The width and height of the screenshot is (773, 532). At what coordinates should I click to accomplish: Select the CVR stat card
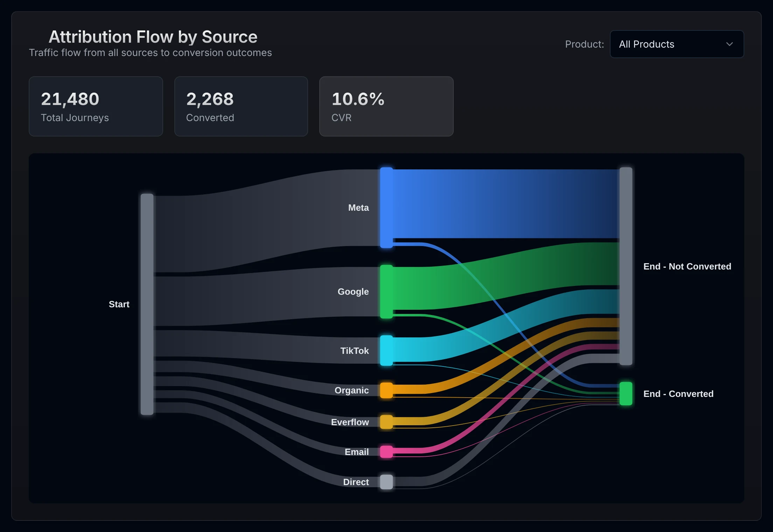pos(386,106)
